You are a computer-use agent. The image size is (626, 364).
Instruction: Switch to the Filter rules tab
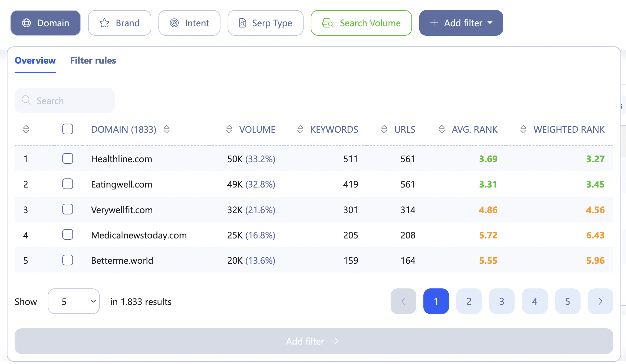(x=93, y=61)
